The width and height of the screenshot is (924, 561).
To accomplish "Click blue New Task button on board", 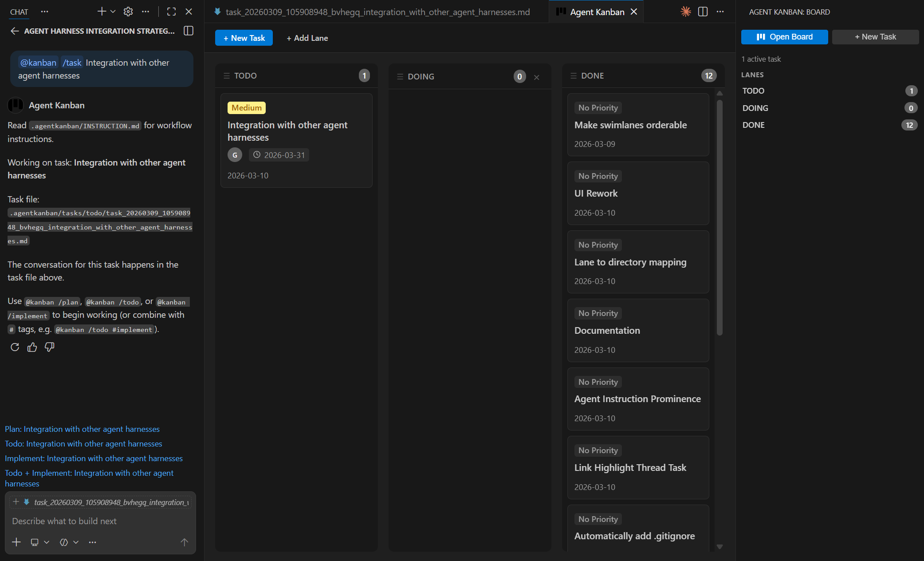I will tap(244, 38).
